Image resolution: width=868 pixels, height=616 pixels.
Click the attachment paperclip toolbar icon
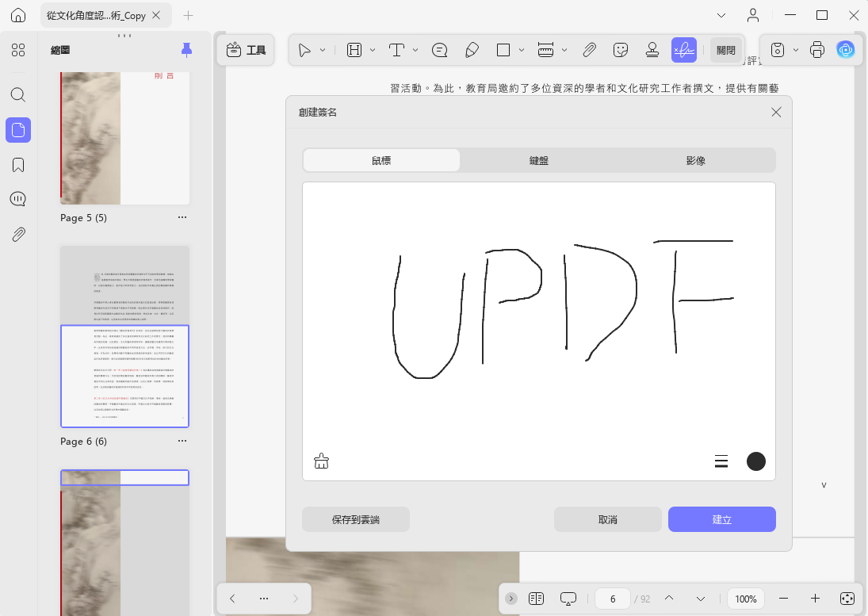pyautogui.click(x=589, y=51)
